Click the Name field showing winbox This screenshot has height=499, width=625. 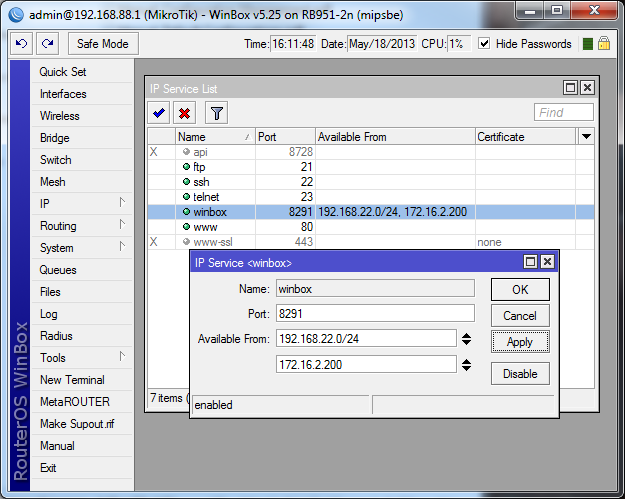pyautogui.click(x=375, y=289)
